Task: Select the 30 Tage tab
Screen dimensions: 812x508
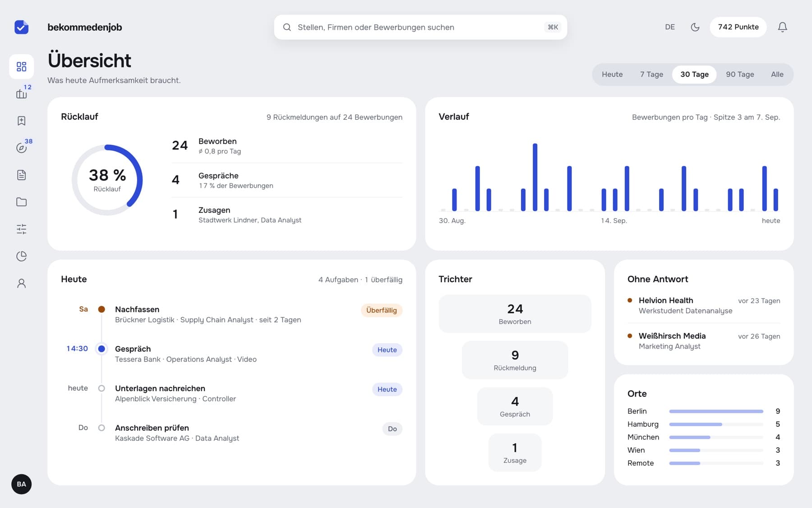Action: pos(694,75)
